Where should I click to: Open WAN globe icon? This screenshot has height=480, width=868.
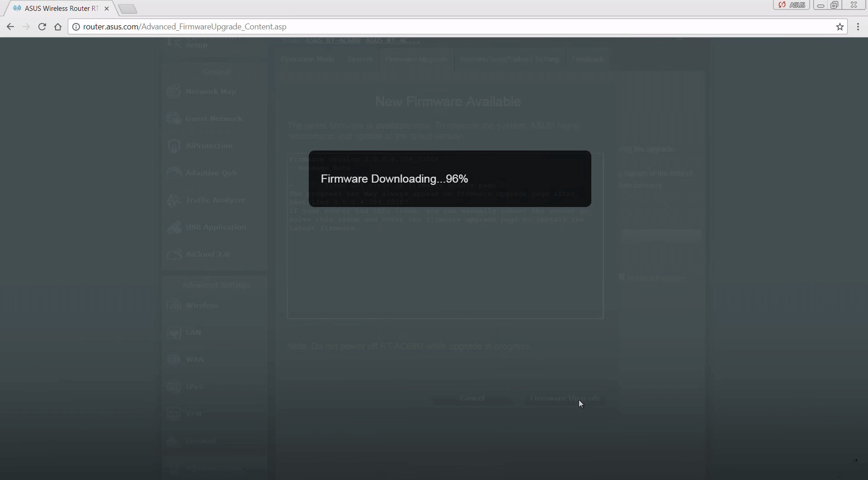(174, 359)
